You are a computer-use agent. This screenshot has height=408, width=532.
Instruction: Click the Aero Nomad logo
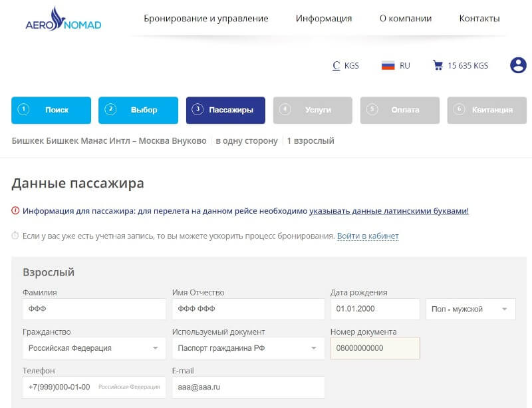(x=63, y=19)
